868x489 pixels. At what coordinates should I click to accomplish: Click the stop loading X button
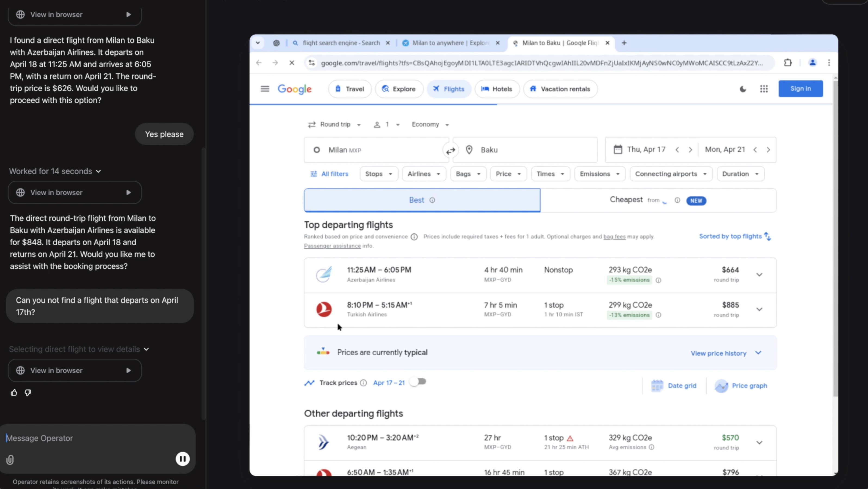point(292,63)
